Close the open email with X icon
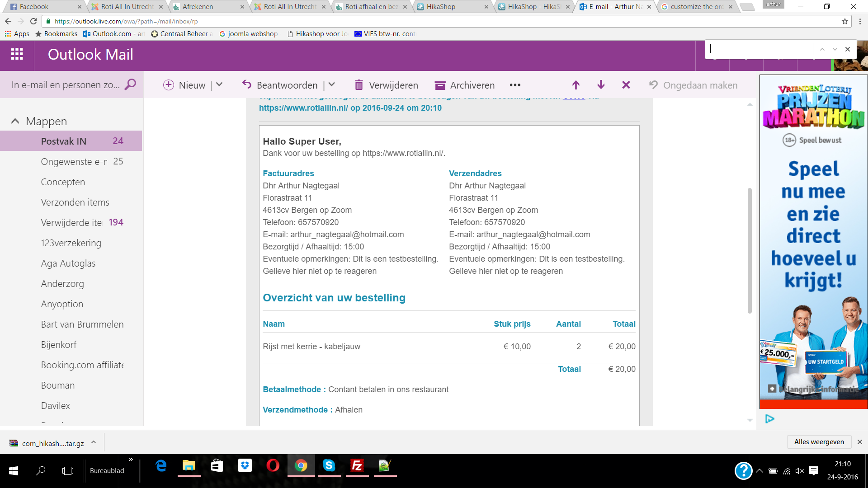The width and height of the screenshot is (868, 488). click(x=626, y=85)
